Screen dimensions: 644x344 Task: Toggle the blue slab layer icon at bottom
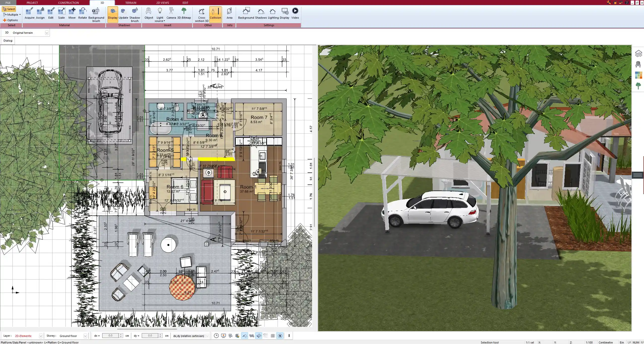point(259,335)
